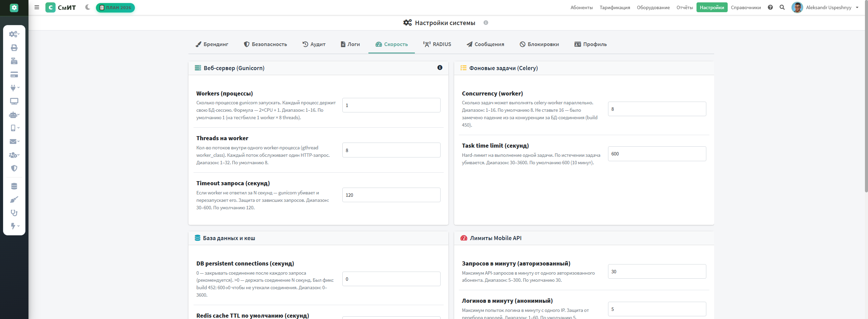Screen dimensions: 868x319
Task: Select the Скорость tab
Action: [391, 44]
